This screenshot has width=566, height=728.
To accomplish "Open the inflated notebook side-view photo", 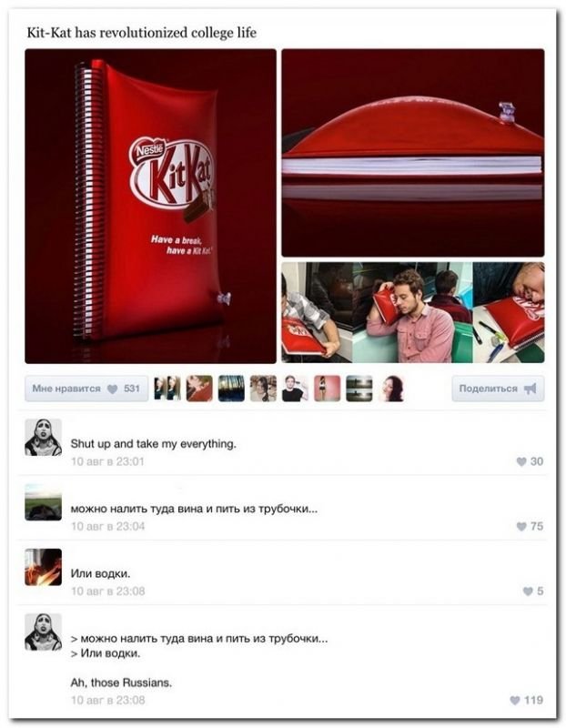I will (x=413, y=153).
